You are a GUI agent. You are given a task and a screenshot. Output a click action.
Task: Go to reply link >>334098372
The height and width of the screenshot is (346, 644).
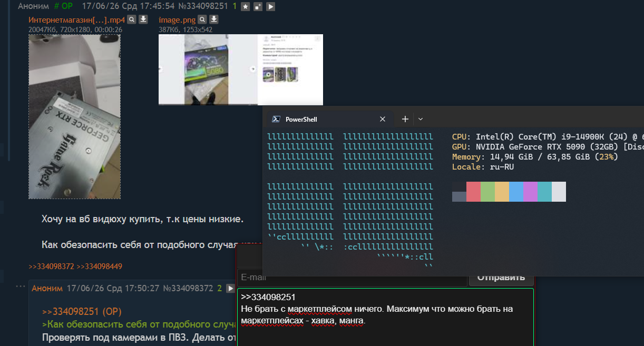(x=51, y=266)
